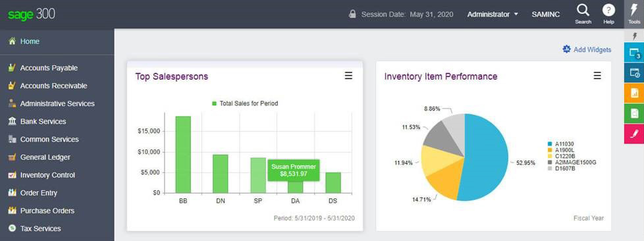Click the Fiscal Year label
This screenshot has height=241, width=644.
click(x=589, y=218)
